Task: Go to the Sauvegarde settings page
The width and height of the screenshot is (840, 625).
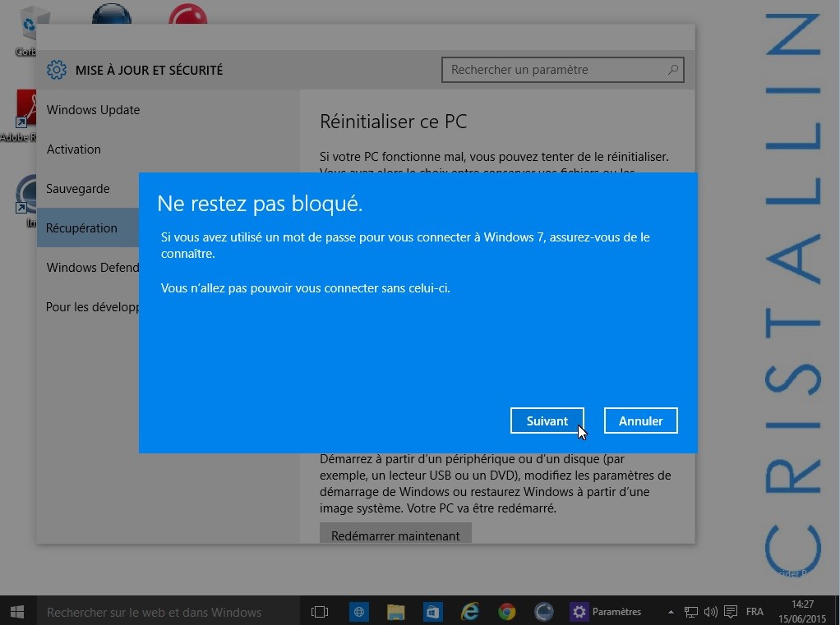Action: [78, 189]
